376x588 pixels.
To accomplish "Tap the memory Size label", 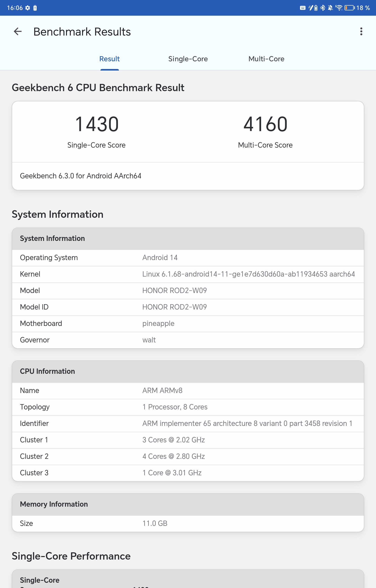I will [26, 524].
